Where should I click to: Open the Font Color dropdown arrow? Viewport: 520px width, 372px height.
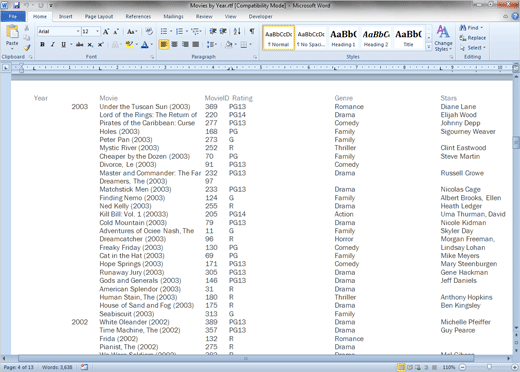152,44
